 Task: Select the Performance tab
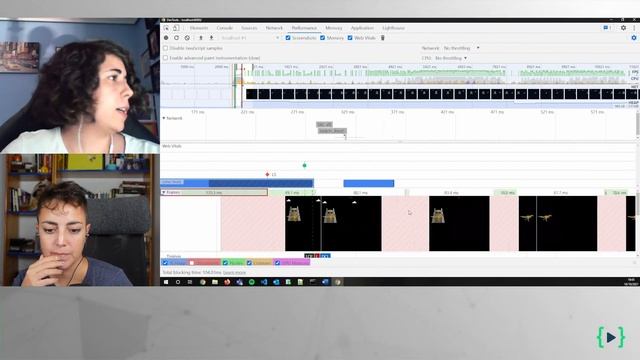[x=304, y=28]
